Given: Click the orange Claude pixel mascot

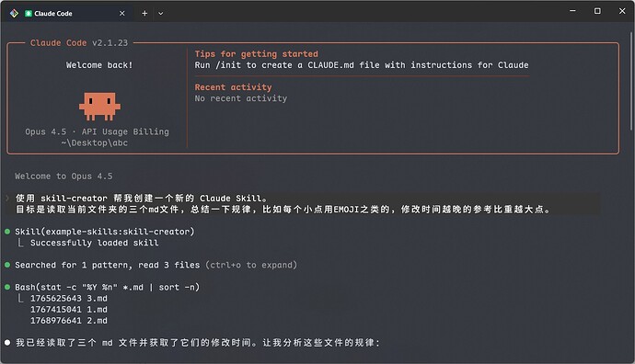Looking at the screenshot, I should (99, 107).
